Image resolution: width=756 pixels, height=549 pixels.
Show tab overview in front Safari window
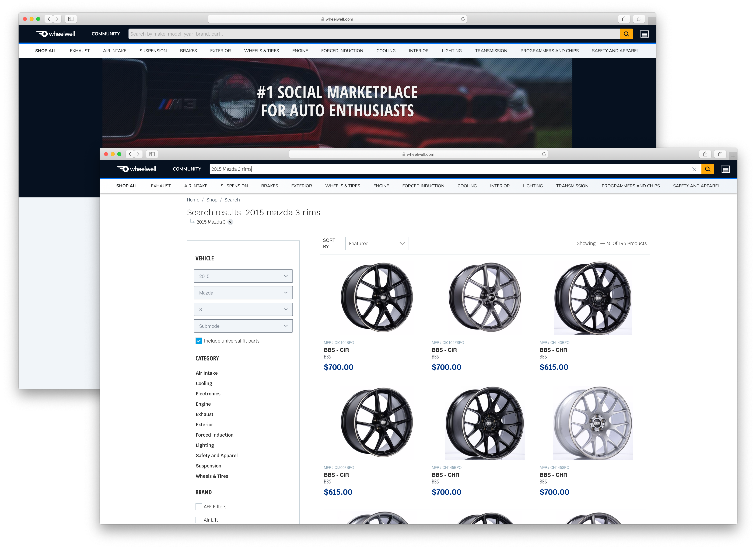(720, 154)
